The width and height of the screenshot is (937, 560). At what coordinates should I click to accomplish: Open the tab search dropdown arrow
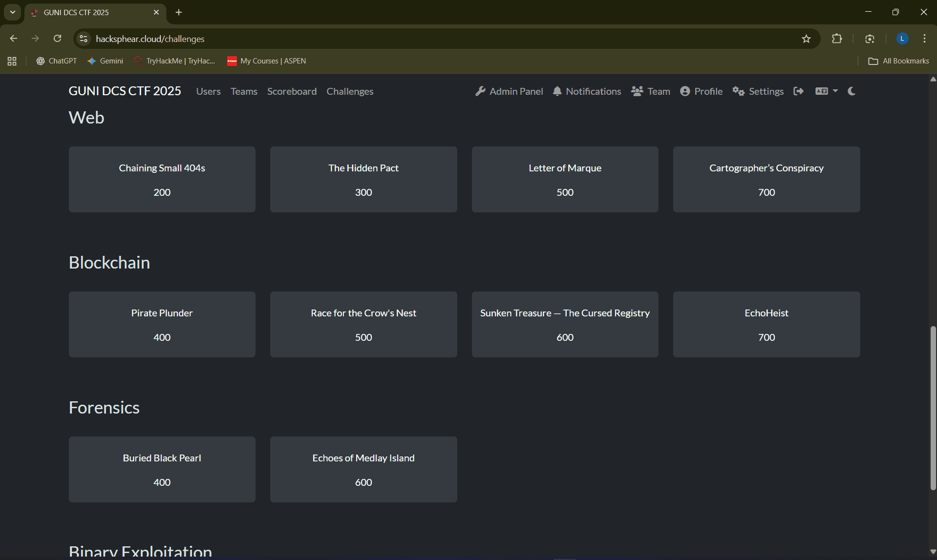(12, 12)
